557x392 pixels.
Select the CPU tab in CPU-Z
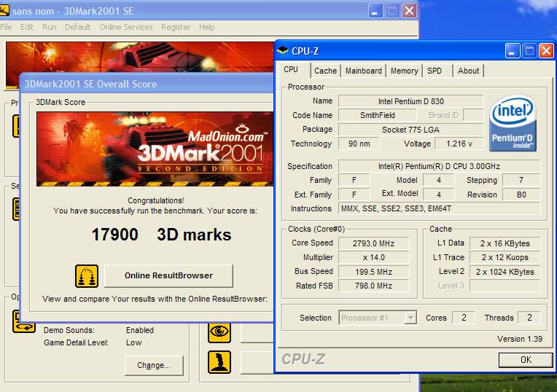293,70
